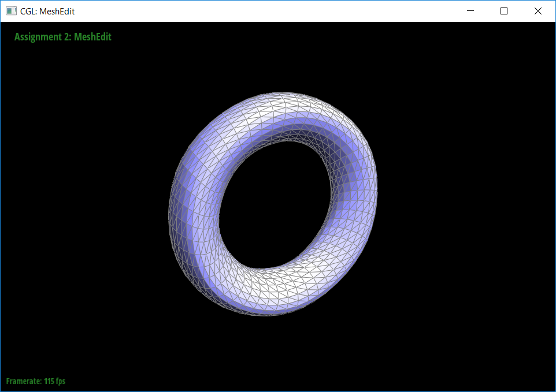Maximize the MeshEdit window

point(504,11)
